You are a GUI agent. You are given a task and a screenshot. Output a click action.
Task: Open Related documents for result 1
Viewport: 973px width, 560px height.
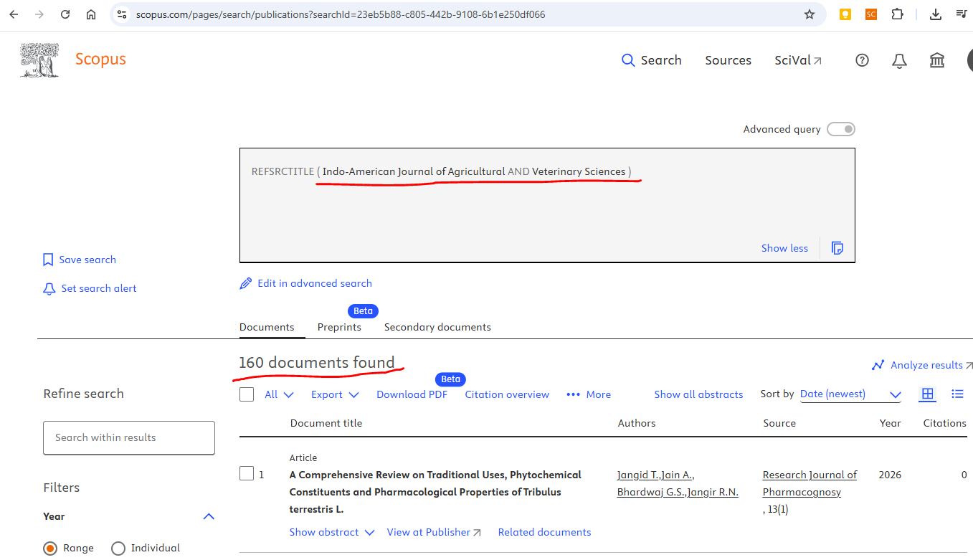(544, 532)
